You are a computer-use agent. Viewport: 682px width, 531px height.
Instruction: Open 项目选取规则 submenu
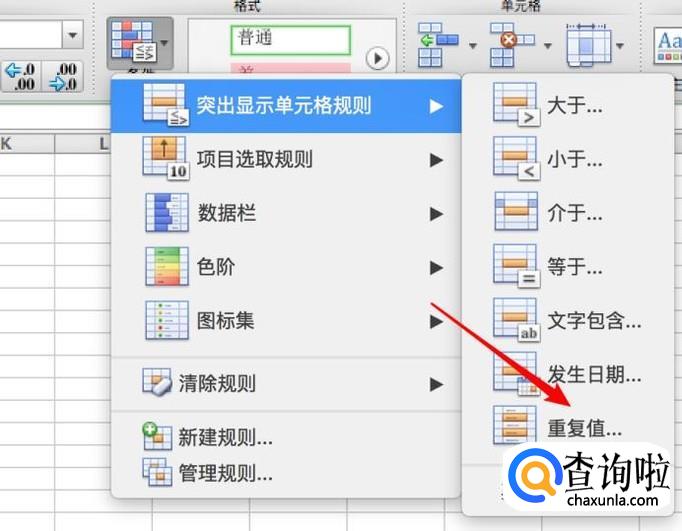(286, 160)
